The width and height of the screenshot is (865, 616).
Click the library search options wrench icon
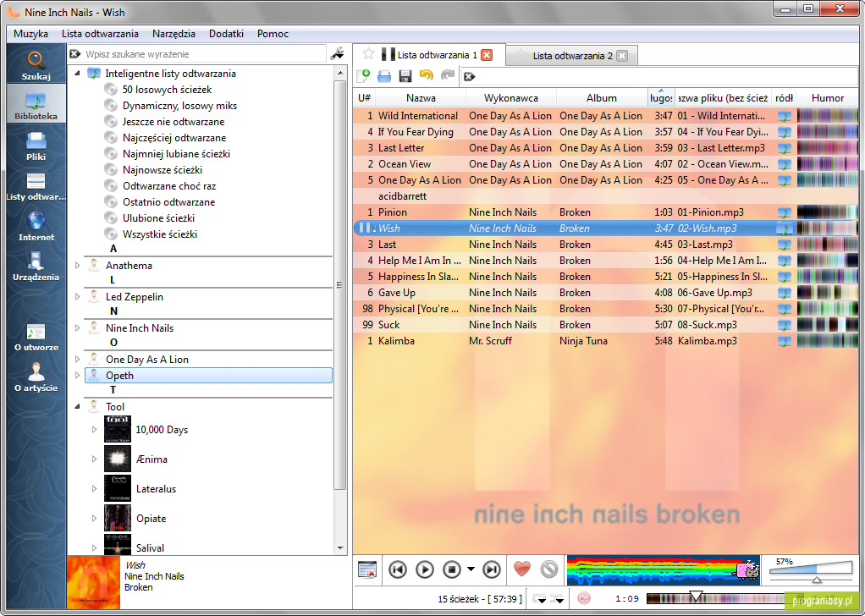pos(337,53)
